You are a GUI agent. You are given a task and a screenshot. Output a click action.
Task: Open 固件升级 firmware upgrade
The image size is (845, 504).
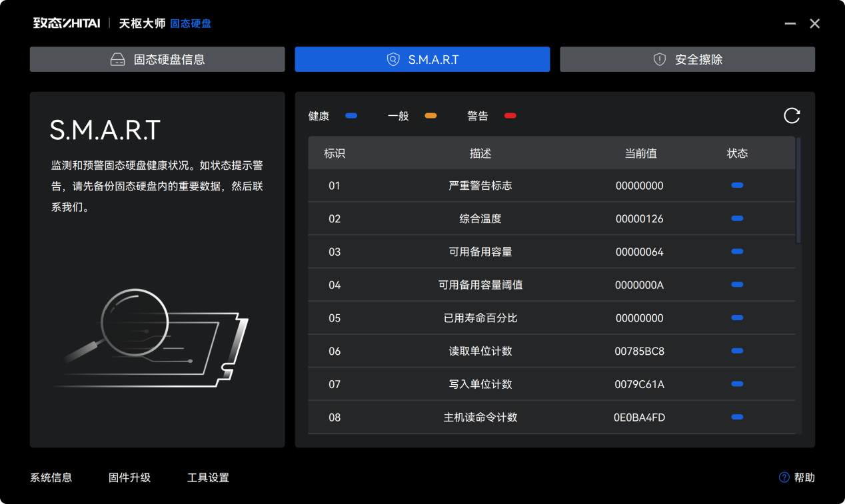[130, 477]
